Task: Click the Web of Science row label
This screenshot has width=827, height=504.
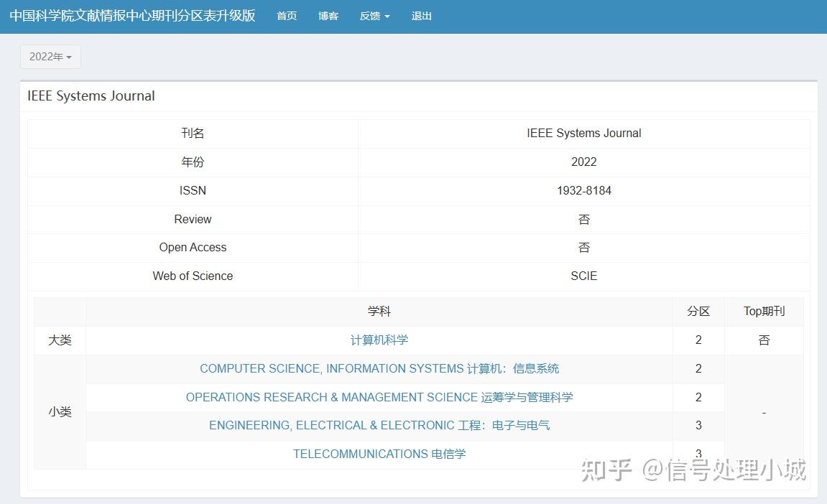Action: (x=193, y=276)
